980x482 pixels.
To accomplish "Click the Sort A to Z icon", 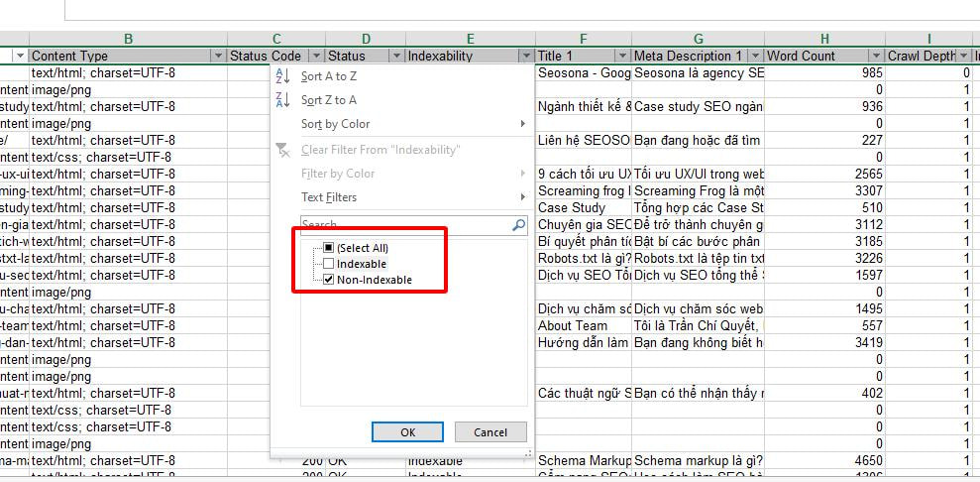I will [x=282, y=76].
